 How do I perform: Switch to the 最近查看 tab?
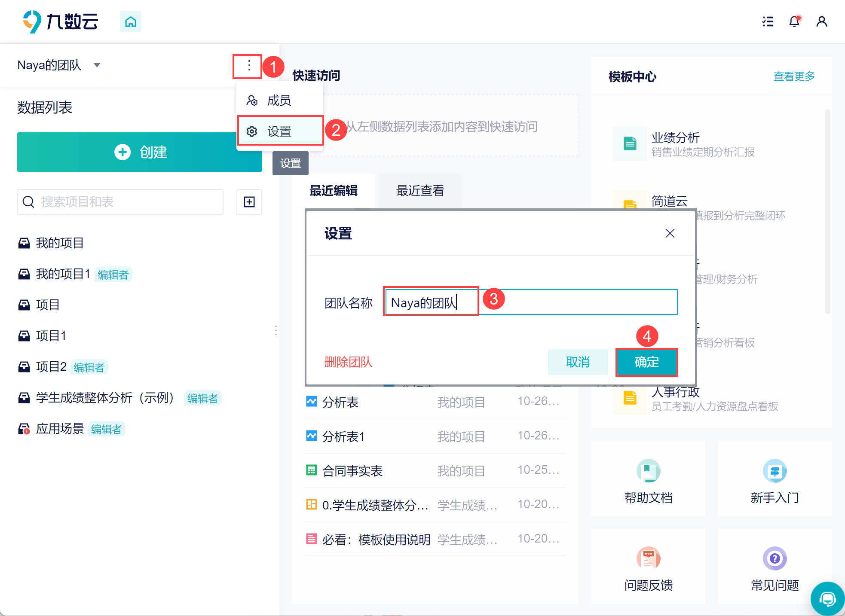(x=420, y=191)
